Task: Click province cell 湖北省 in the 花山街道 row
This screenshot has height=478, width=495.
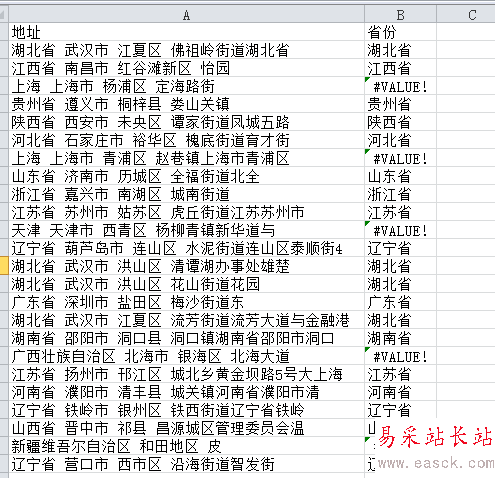Action: [400, 284]
